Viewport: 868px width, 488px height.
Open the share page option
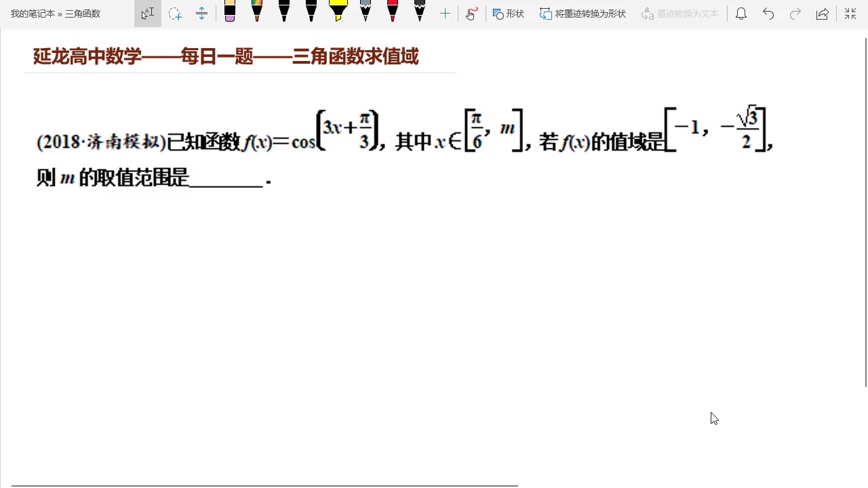point(823,14)
